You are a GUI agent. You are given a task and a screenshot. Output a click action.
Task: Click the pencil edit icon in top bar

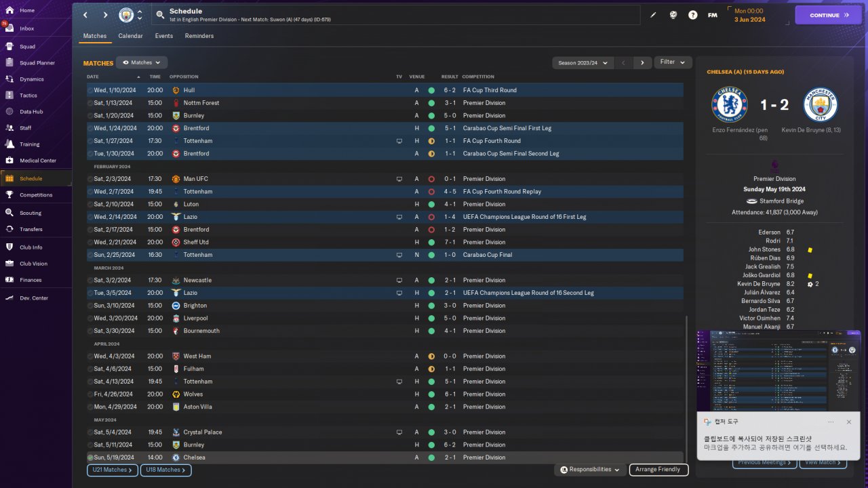coord(653,15)
